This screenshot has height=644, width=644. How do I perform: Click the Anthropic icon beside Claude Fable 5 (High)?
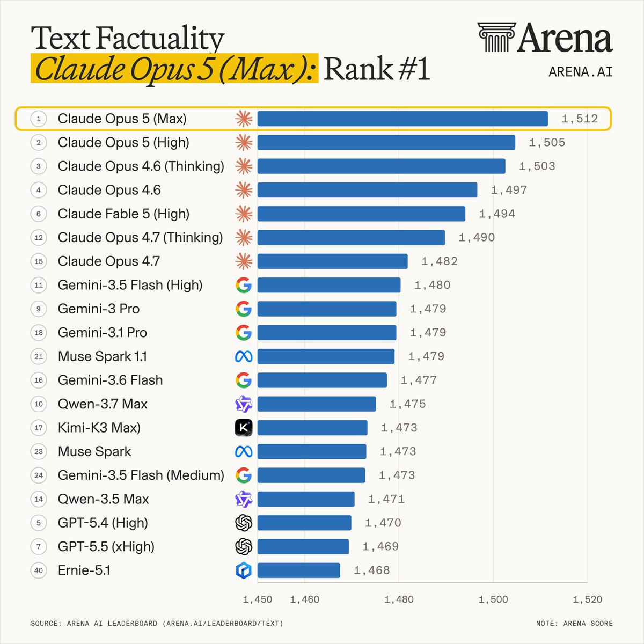(244, 214)
